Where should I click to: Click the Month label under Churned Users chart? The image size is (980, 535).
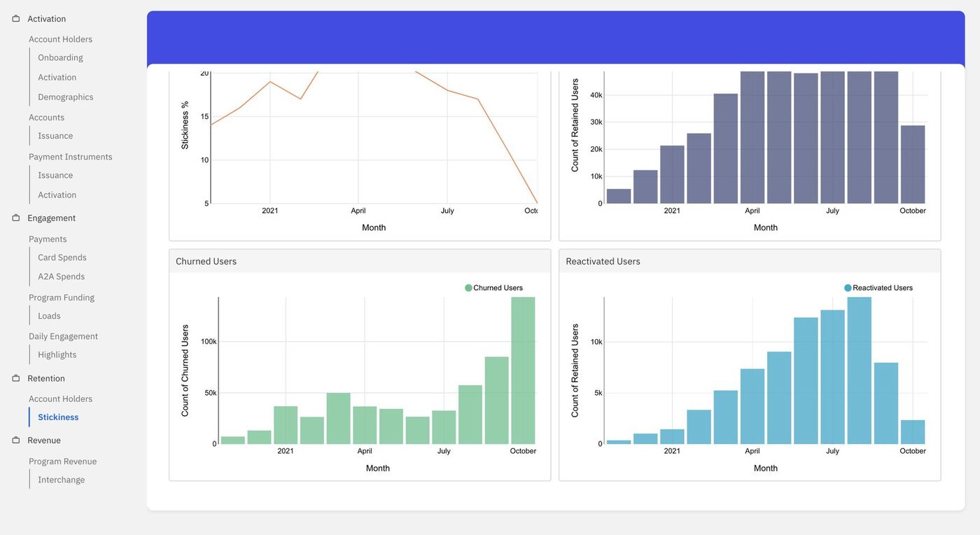point(377,468)
